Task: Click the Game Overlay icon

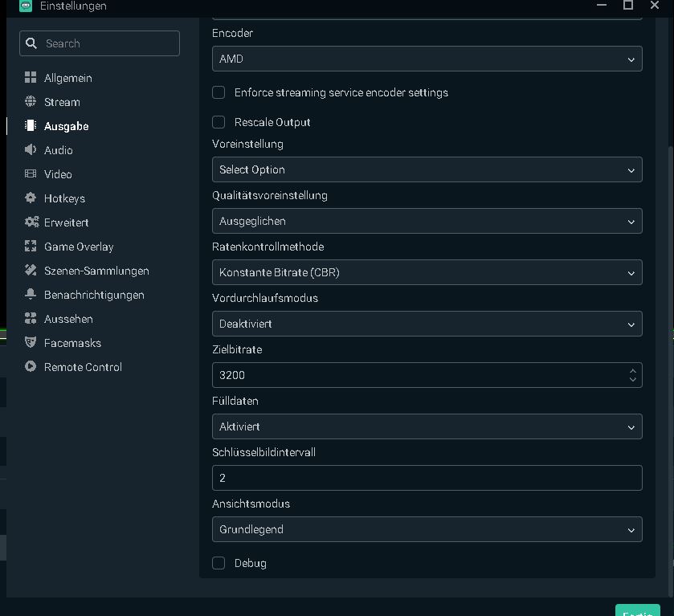Action: (31, 247)
